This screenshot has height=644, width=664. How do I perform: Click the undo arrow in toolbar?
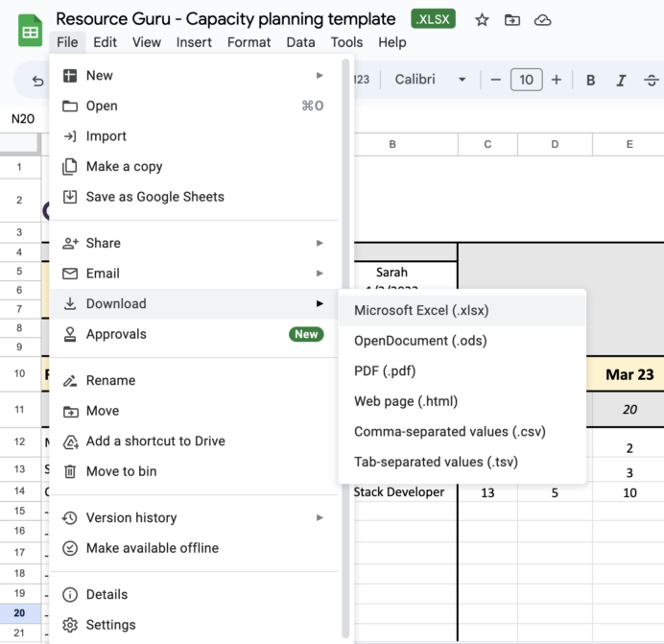click(x=37, y=80)
